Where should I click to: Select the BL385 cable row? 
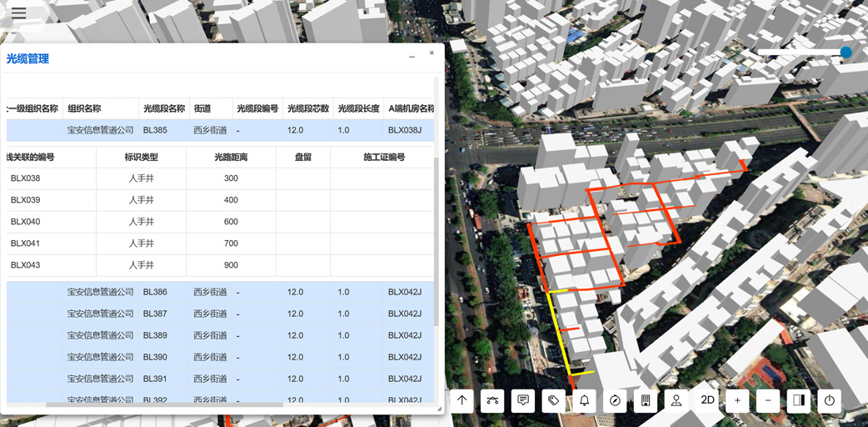[x=220, y=130]
